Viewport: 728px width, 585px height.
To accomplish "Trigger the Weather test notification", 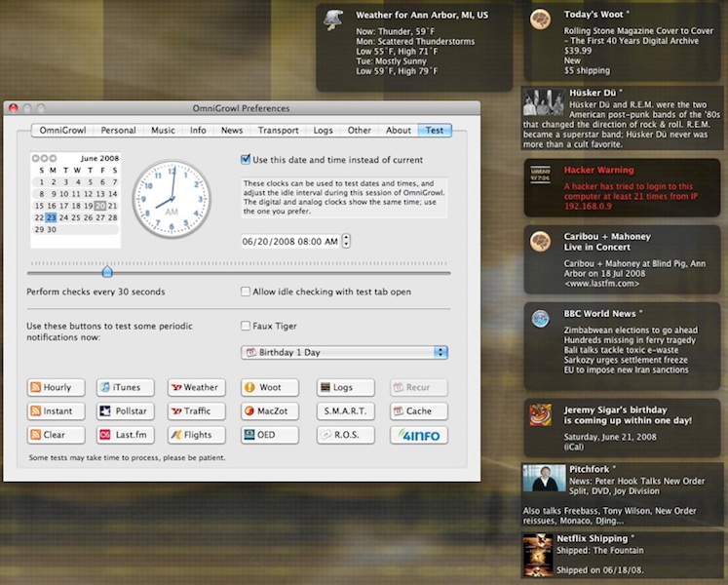I will (196, 387).
